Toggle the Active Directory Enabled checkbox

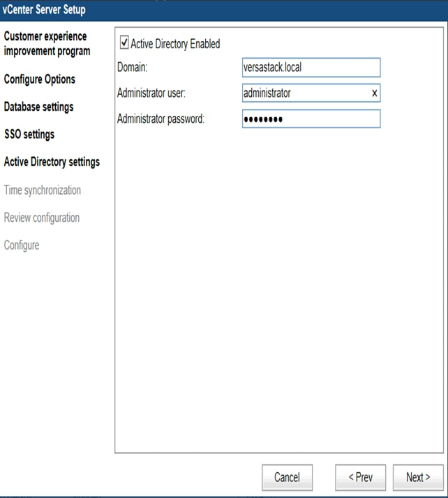click(x=125, y=43)
